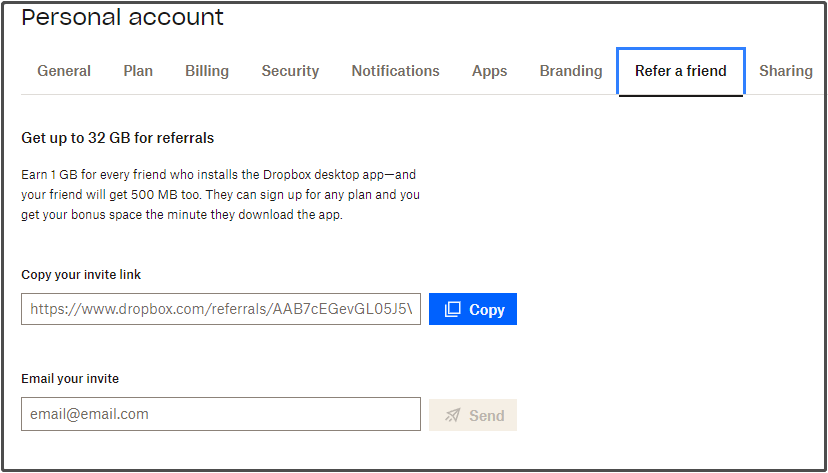The height and width of the screenshot is (473, 828).
Task: Click the invite link field
Action: [221, 309]
